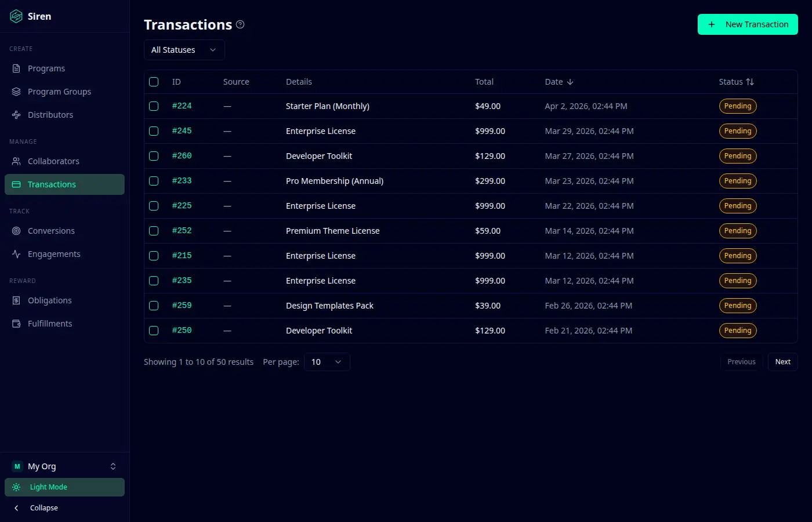Open transaction link #224
Viewport: 812px width, 522px height.
tap(182, 106)
